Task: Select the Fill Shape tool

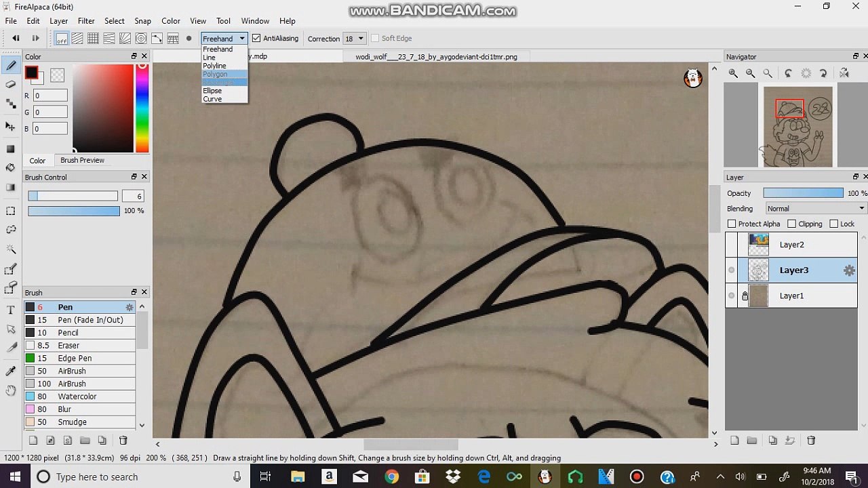Action: 11,148
